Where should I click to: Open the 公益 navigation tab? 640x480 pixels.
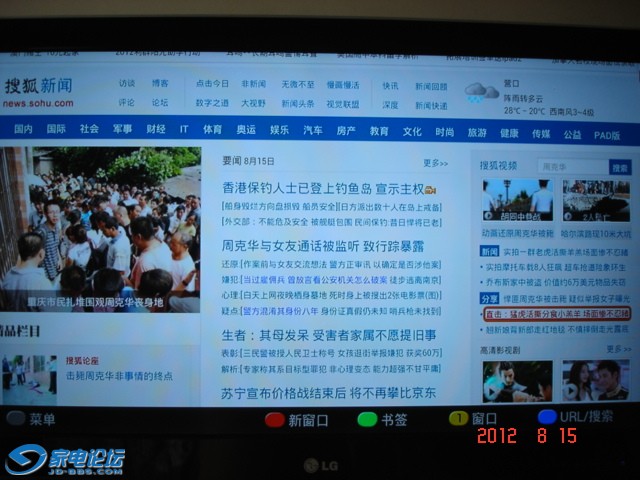pos(572,135)
